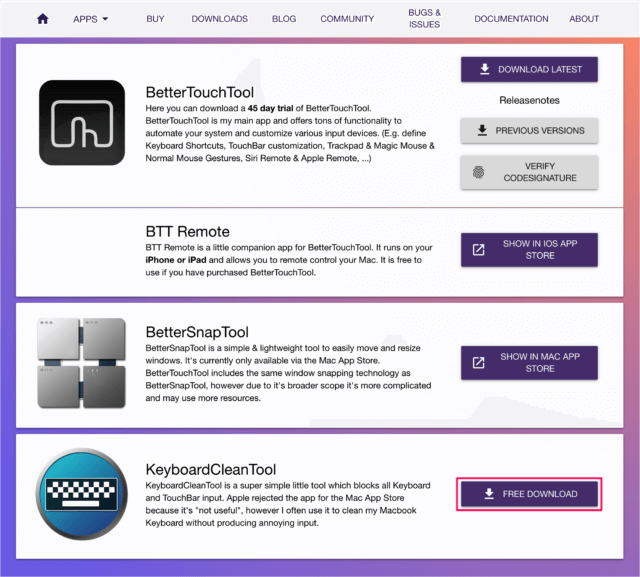Expand the APPS dropdown menu
Screen dimensions: 640x577
tap(91, 19)
